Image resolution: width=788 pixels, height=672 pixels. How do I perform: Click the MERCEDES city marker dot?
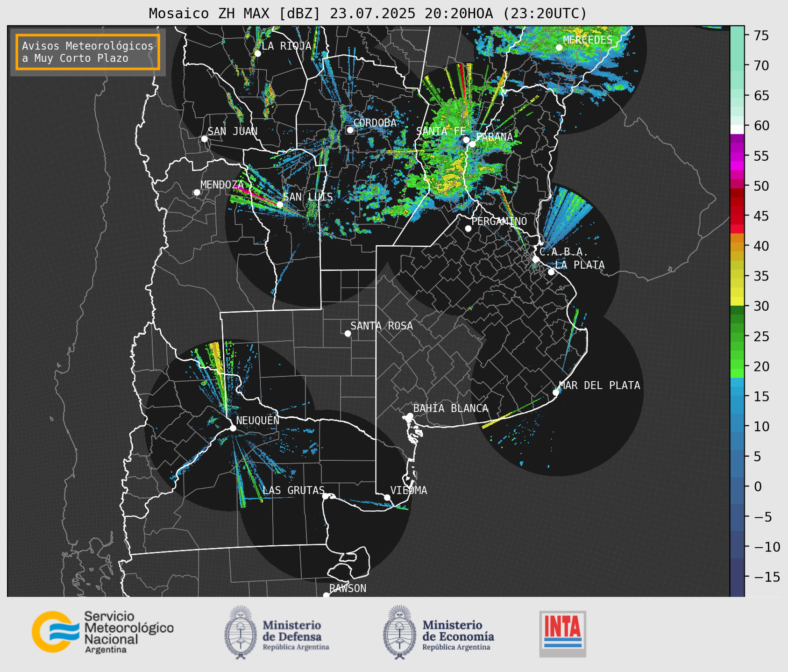(559, 48)
